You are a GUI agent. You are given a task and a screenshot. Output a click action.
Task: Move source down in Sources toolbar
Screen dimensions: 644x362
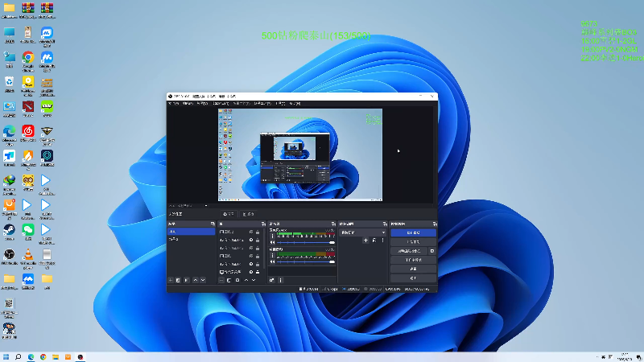254,280
